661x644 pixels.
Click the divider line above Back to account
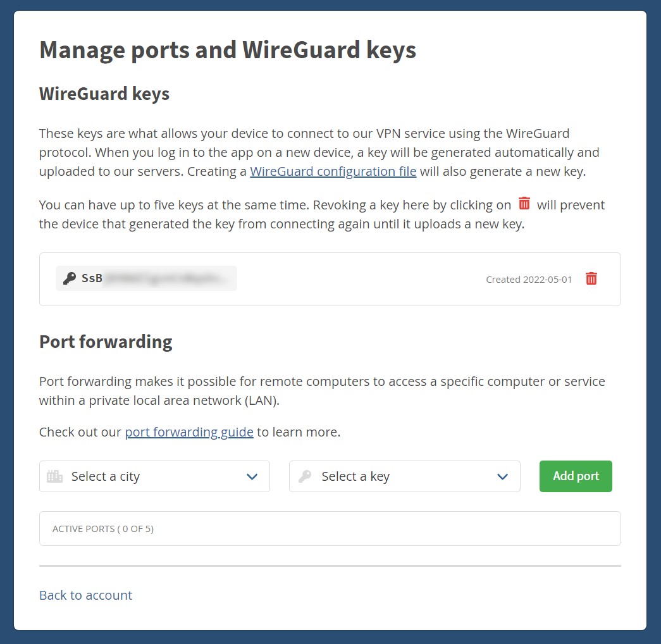pos(330,566)
